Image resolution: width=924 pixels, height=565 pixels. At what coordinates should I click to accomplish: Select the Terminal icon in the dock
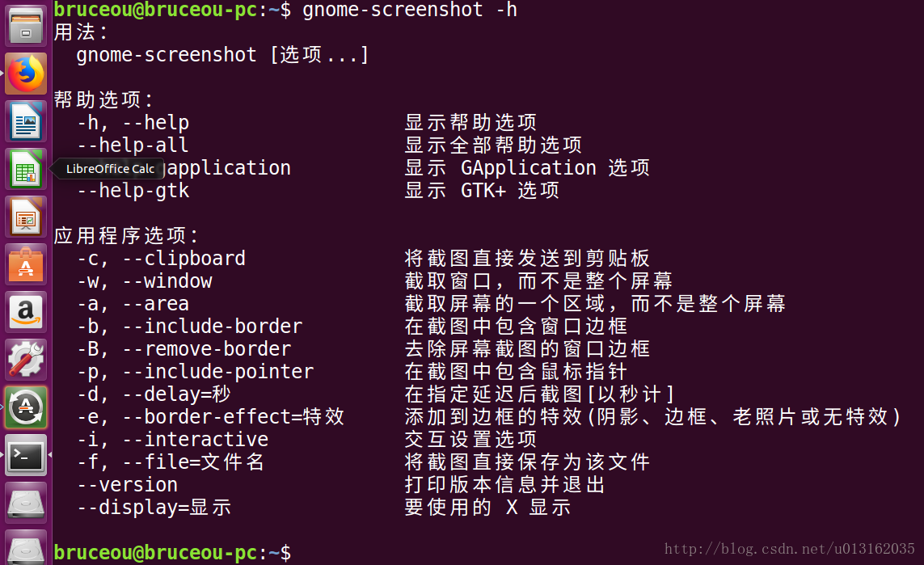click(x=26, y=455)
